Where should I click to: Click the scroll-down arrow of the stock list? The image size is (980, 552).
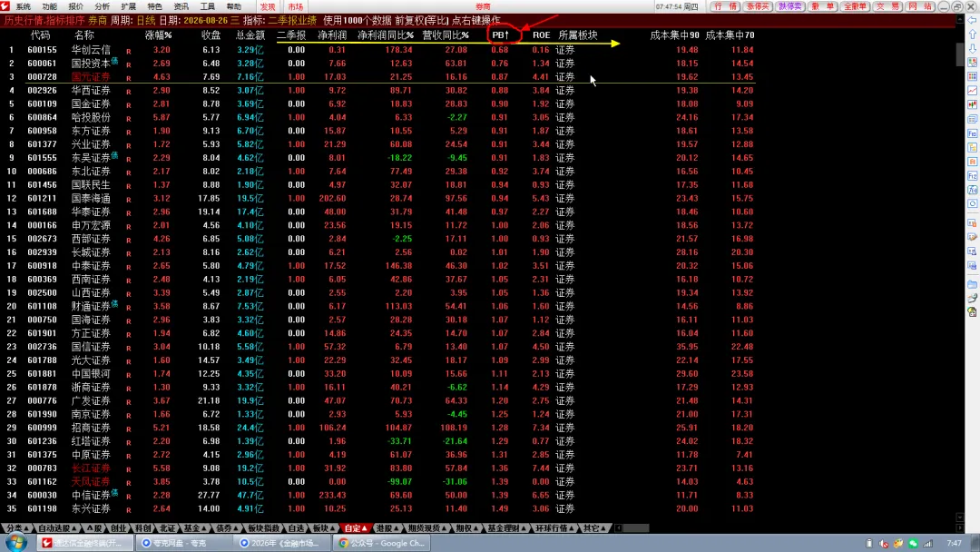point(960,517)
